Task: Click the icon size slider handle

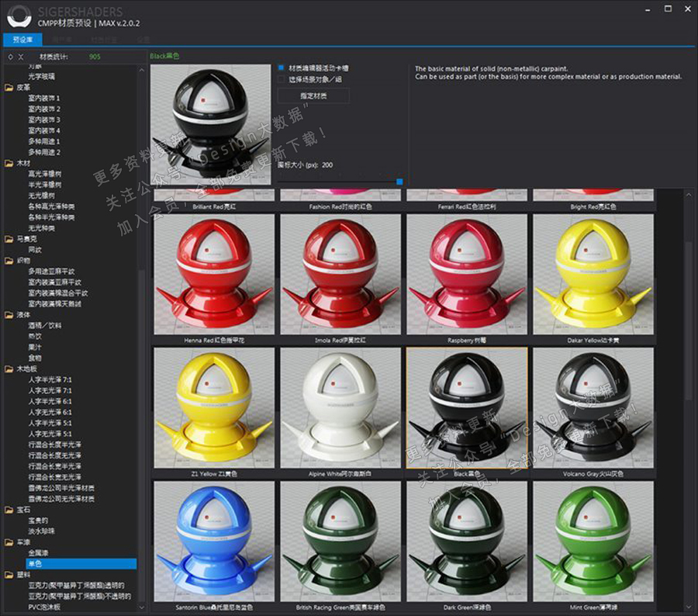Action: [x=399, y=182]
